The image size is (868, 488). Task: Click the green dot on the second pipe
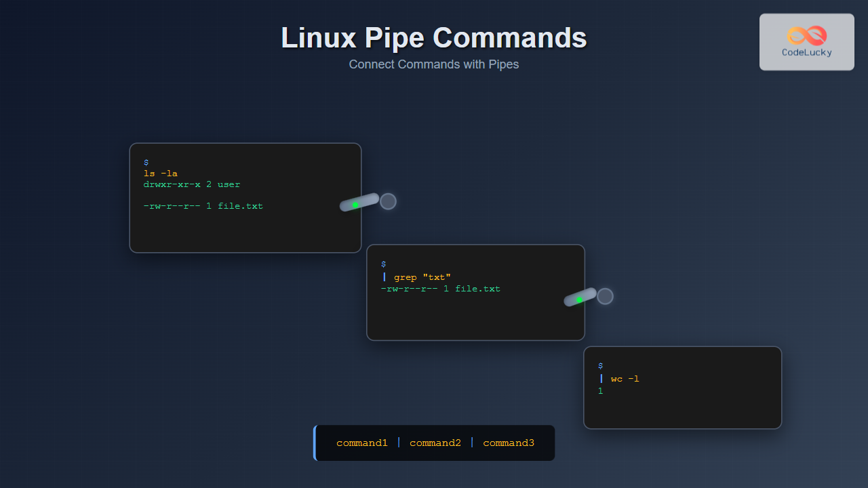tap(579, 300)
